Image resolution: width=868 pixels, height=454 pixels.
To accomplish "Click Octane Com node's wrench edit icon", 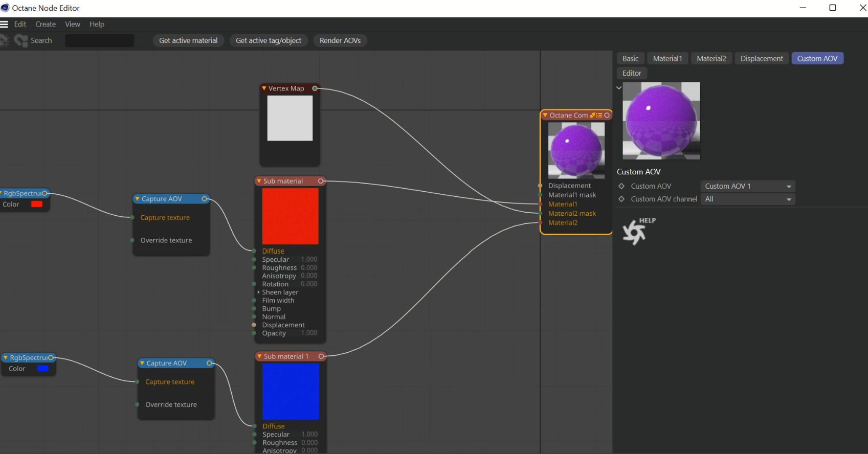I will (592, 115).
